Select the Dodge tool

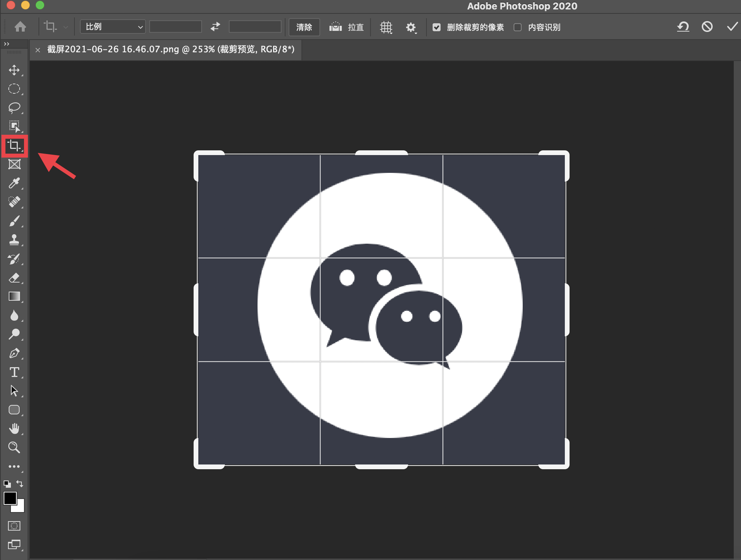14,334
